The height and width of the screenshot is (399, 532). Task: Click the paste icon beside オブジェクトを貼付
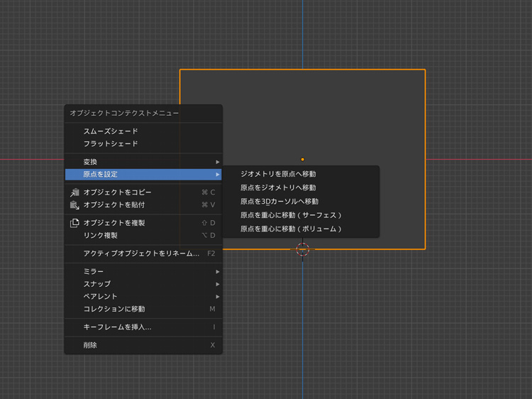pyautogui.click(x=74, y=205)
